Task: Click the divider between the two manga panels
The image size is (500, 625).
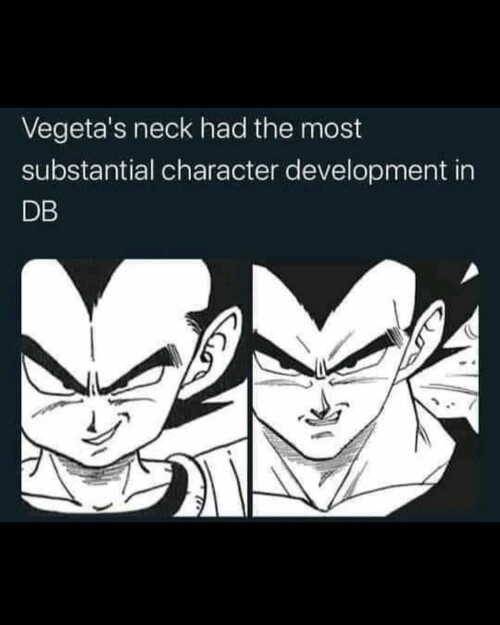Action: point(250,388)
